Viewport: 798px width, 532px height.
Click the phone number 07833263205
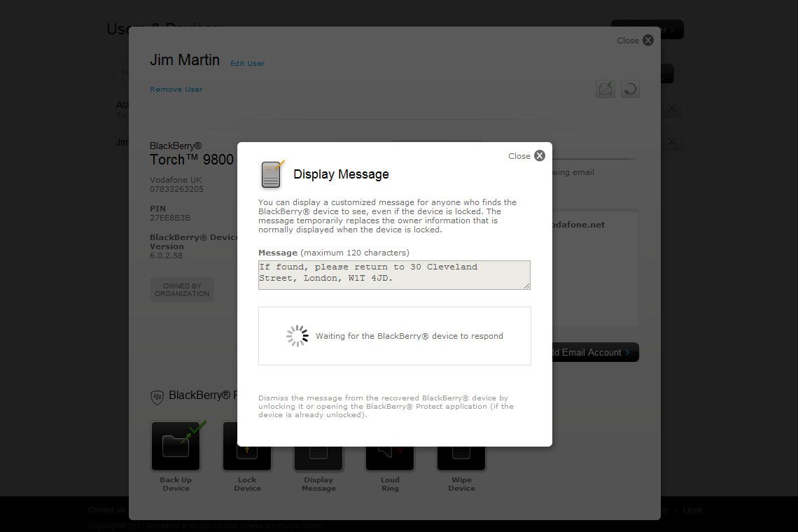tap(176, 190)
